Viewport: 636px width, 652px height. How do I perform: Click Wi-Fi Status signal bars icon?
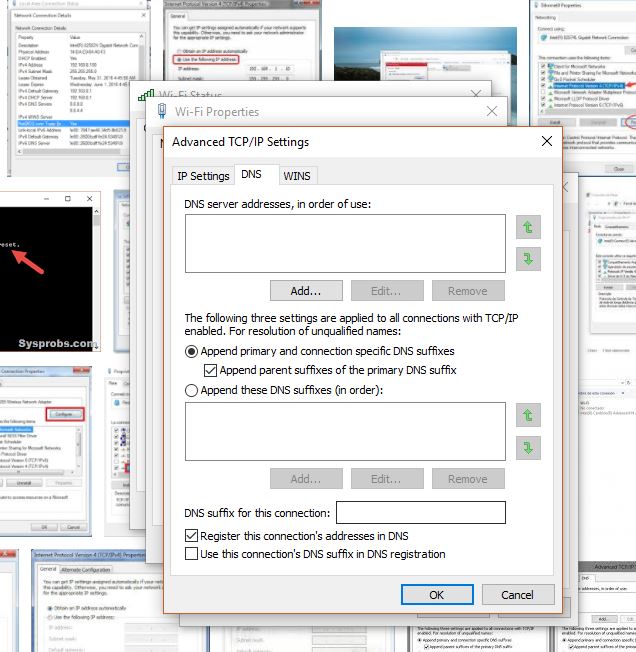click(x=146, y=95)
